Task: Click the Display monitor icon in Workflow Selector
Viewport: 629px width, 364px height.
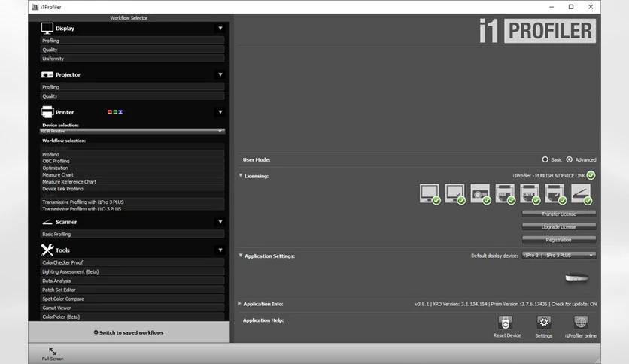Action: (x=47, y=28)
